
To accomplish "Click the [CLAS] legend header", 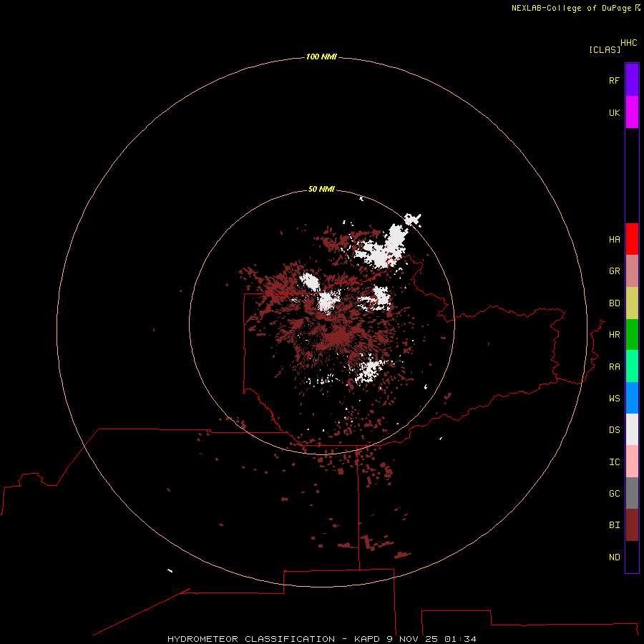I will [605, 49].
